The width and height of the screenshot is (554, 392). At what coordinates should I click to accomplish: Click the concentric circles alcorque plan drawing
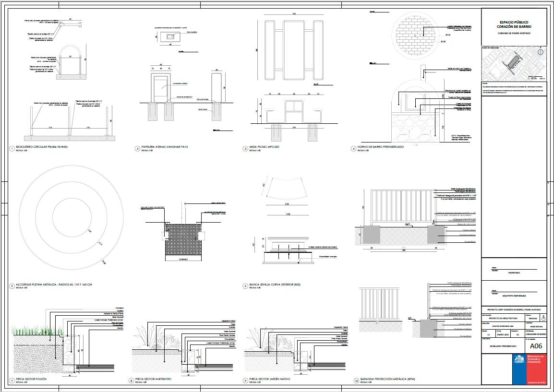tap(71, 217)
